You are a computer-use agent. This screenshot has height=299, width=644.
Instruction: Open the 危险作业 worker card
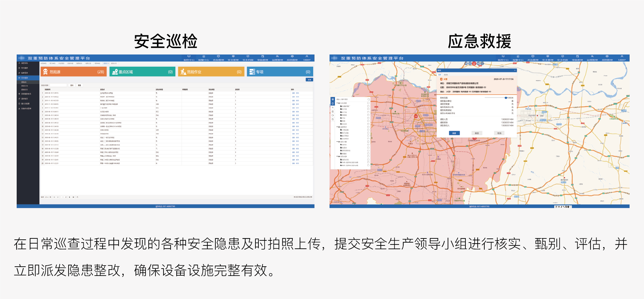[211, 71]
